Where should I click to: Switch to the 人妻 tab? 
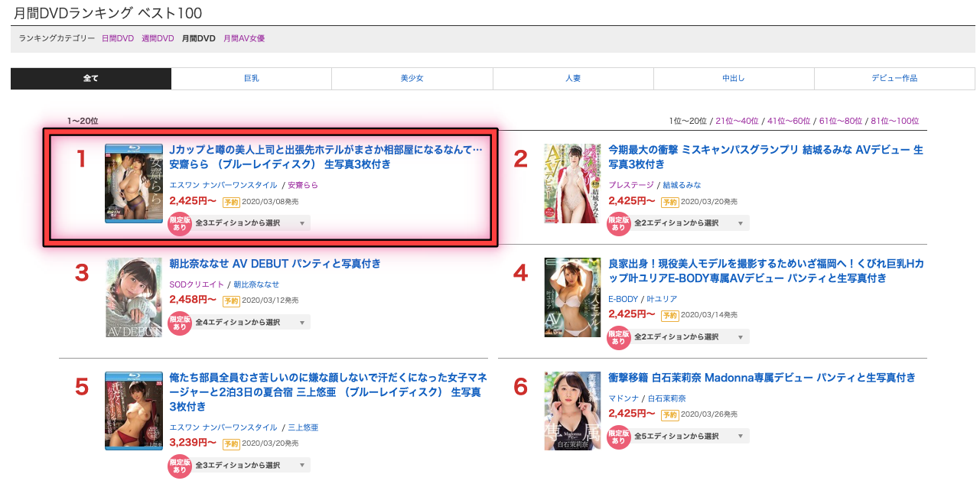click(573, 79)
